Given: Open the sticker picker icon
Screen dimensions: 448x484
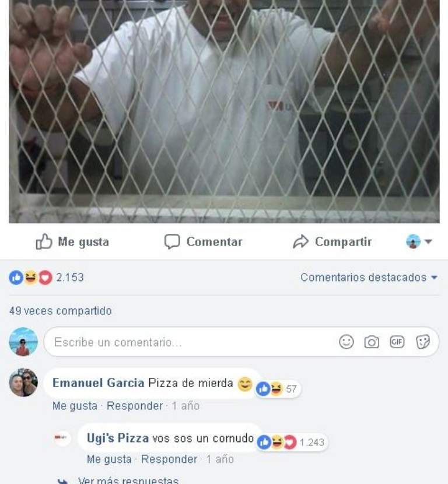Looking at the screenshot, I should pos(422,342).
